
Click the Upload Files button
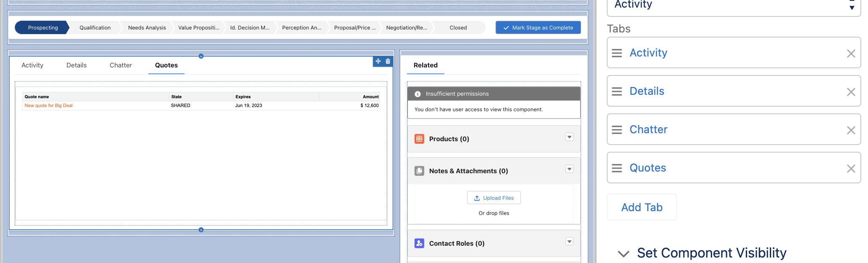coord(494,198)
